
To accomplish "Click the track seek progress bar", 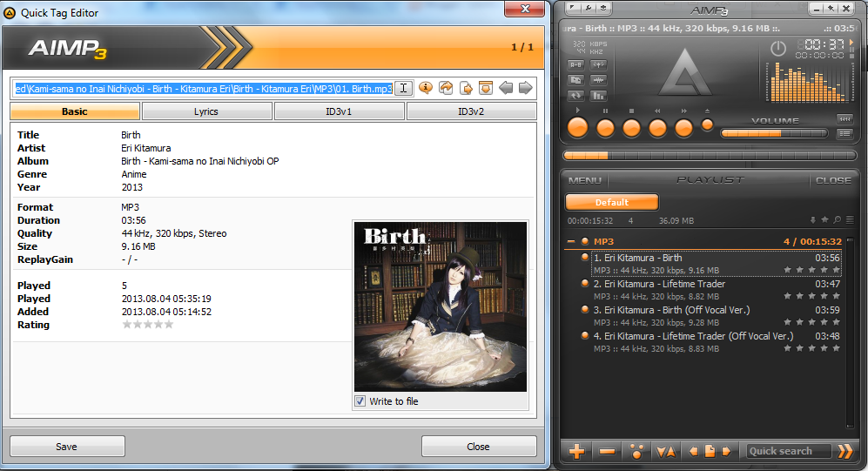I will (x=710, y=156).
